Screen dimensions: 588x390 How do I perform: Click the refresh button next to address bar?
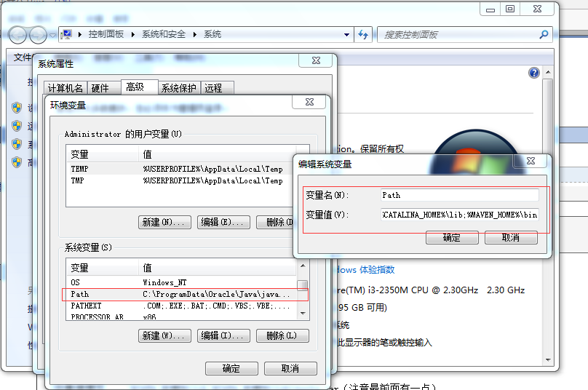click(363, 34)
